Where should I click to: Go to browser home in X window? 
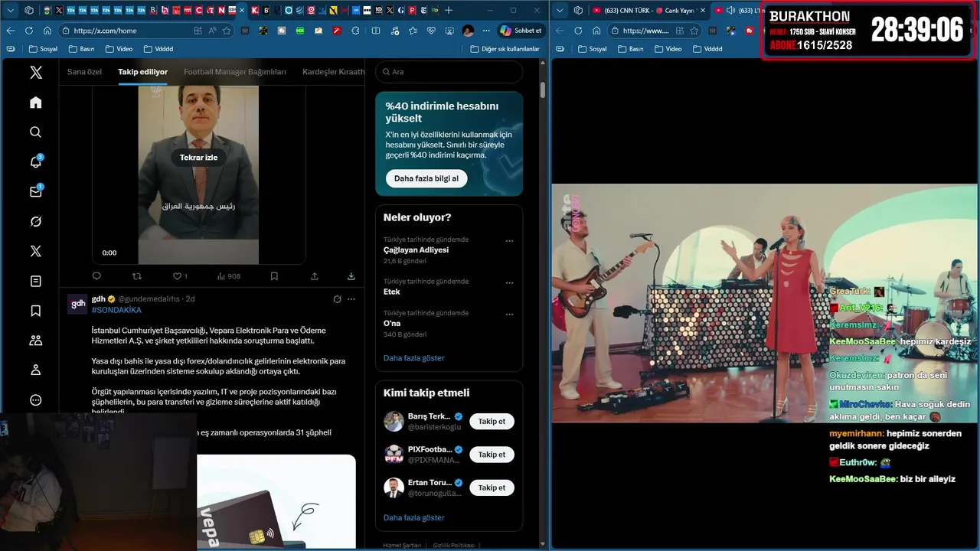[x=47, y=31]
